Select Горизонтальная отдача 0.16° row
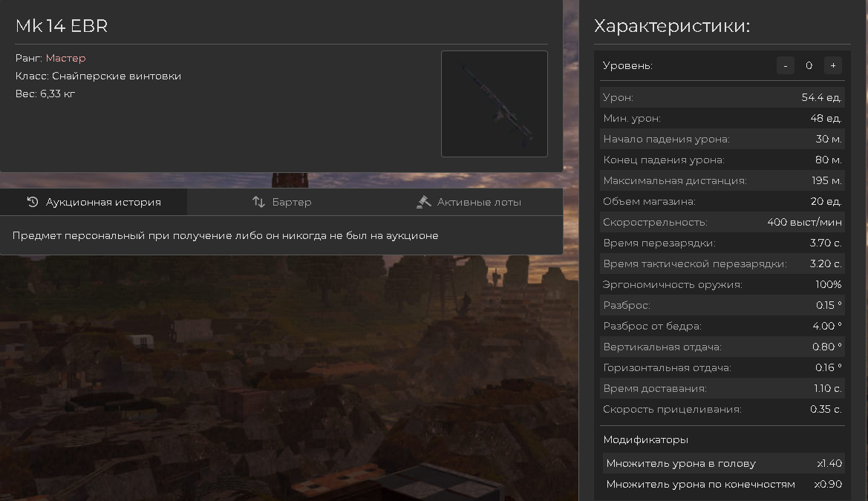This screenshot has width=868, height=501. coord(722,367)
